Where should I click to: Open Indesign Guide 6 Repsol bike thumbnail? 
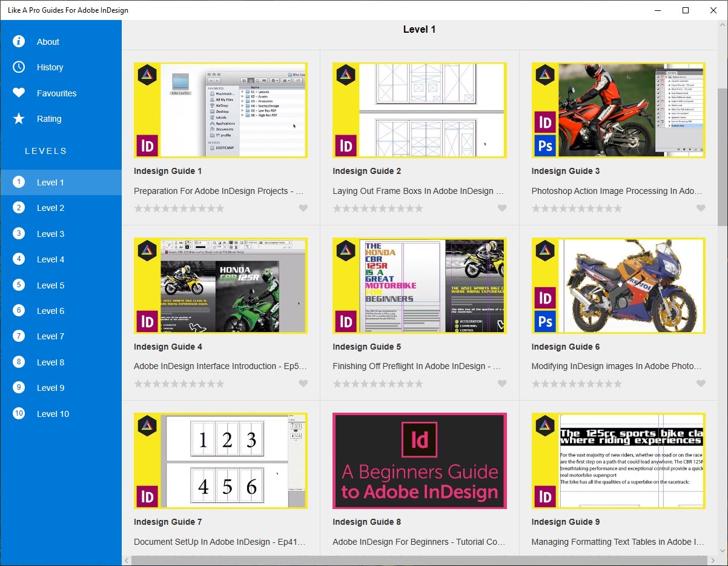[x=618, y=285]
